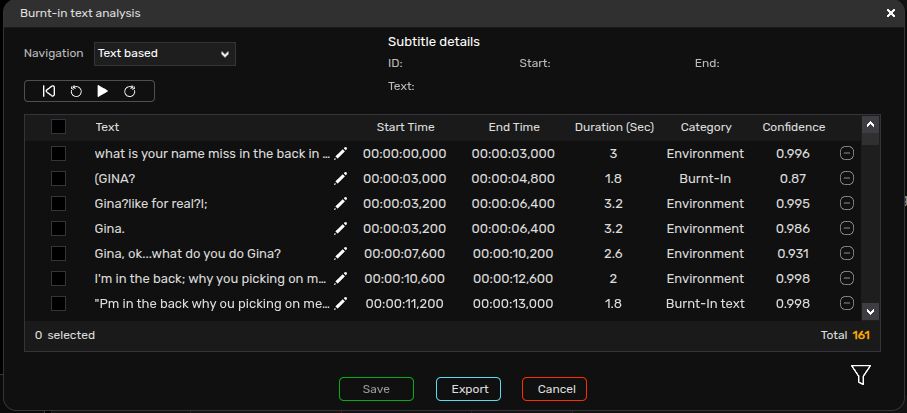Remove the "what is your name miss" row
The width and height of the screenshot is (907, 413).
[846, 153]
